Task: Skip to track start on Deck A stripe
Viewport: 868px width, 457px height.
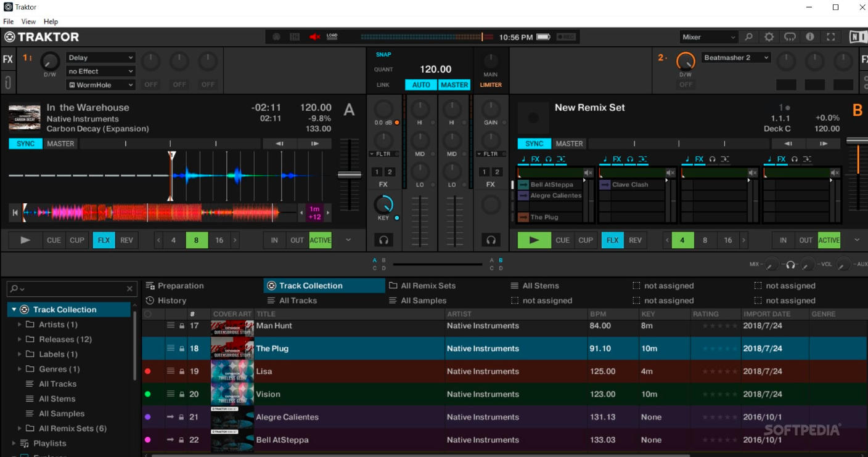Action: tap(15, 213)
